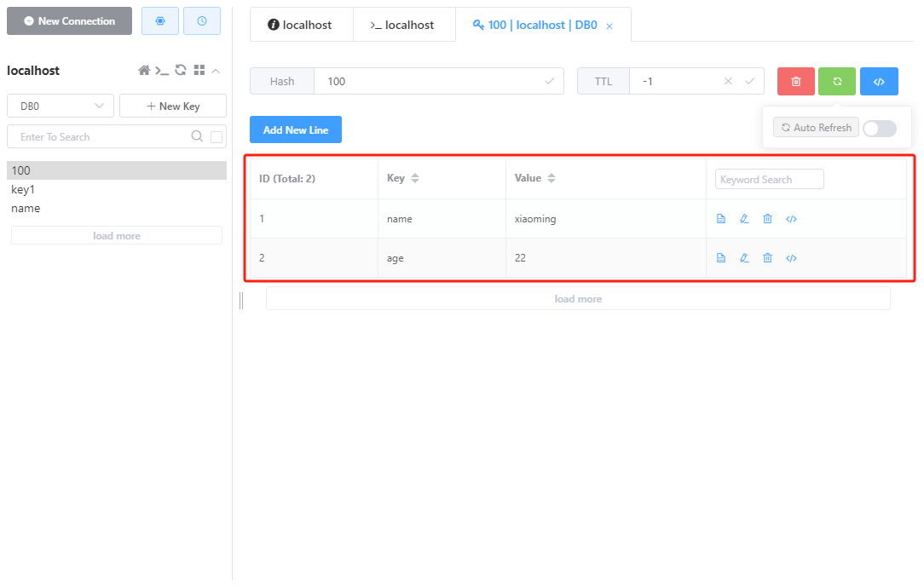
Task: Toggle exact search checkbox
Action: click(217, 137)
